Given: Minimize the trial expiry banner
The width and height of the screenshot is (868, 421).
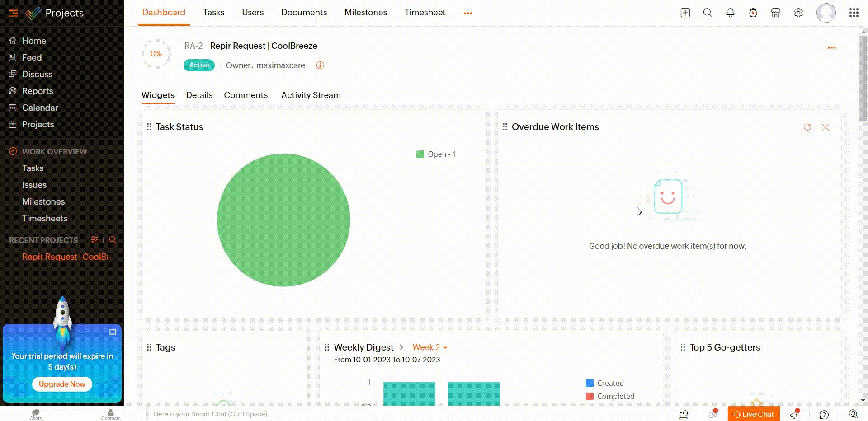Looking at the screenshot, I should coord(113,332).
